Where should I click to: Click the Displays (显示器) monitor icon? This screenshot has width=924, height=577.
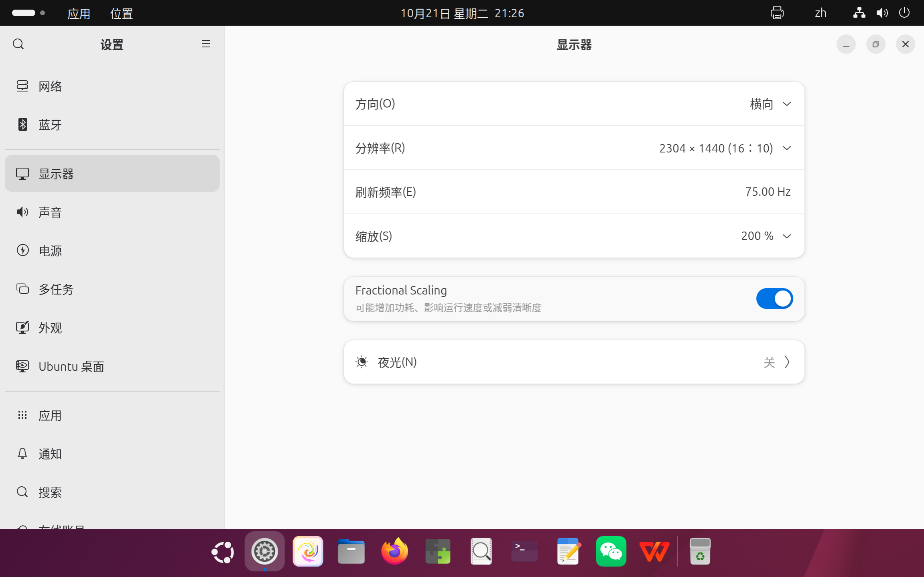[x=22, y=174]
